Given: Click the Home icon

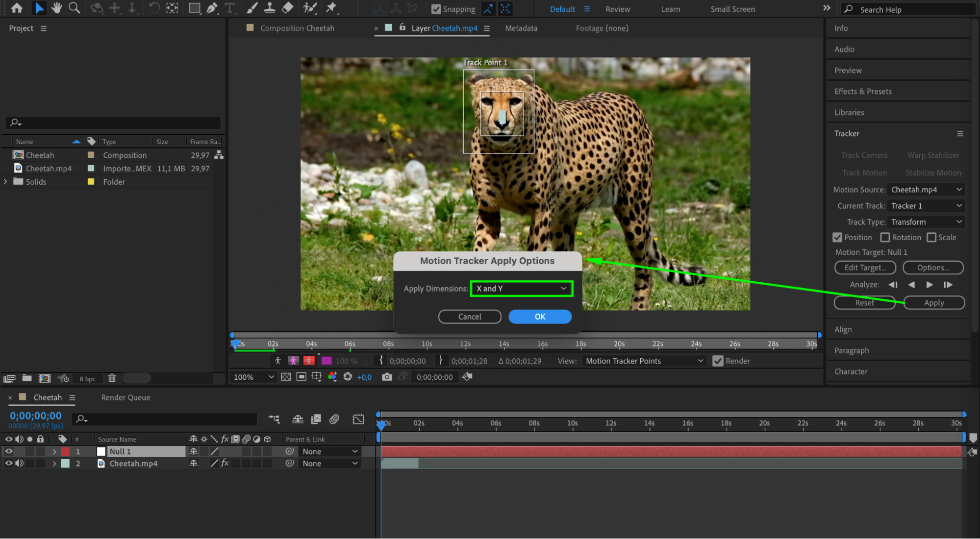Looking at the screenshot, I should (x=17, y=8).
